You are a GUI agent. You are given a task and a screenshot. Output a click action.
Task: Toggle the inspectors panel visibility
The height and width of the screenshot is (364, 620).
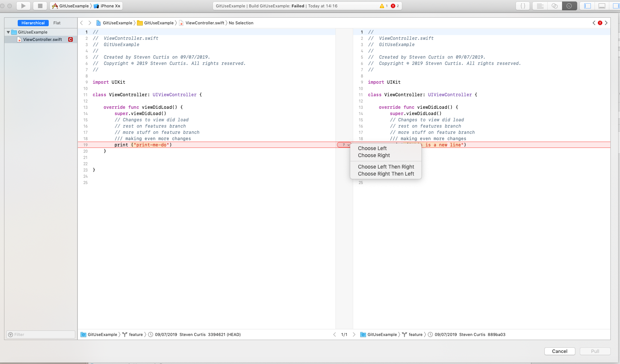pyautogui.click(x=616, y=6)
